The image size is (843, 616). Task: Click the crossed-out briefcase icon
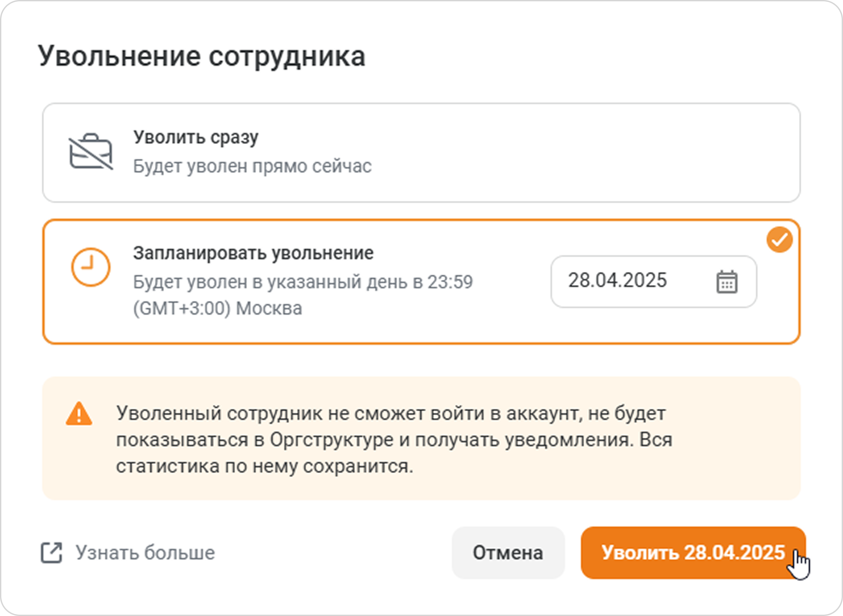pos(91,152)
